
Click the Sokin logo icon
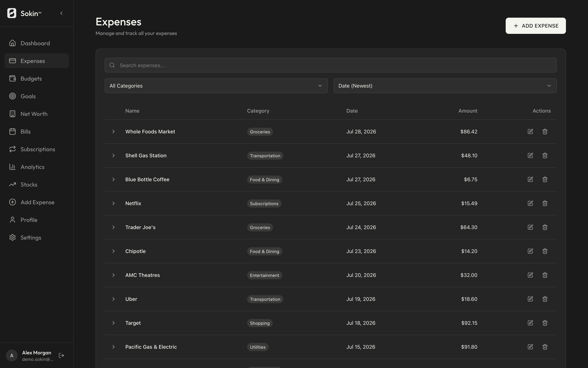[12, 13]
